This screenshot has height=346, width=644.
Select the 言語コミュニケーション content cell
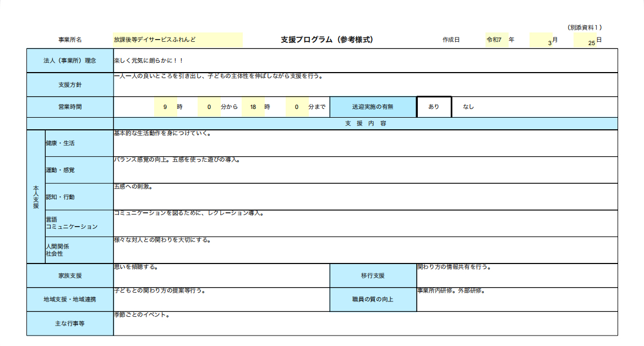click(x=365, y=224)
